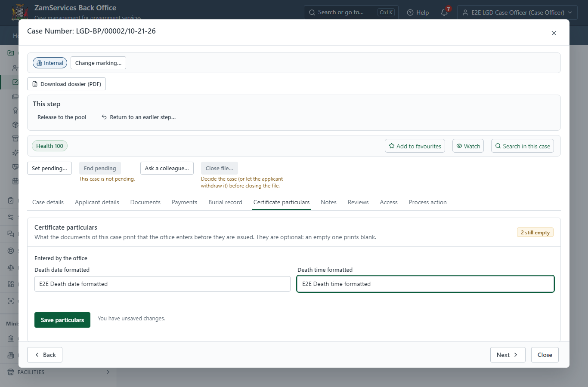
Task: Open the calendar icon in the sidebar
Action: [15, 181]
